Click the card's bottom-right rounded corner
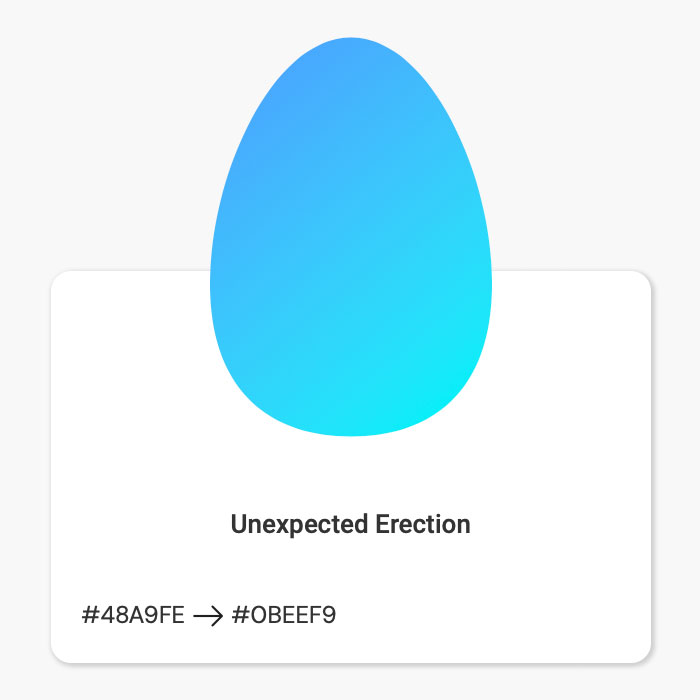Viewport: 700px width, 700px height. point(642,654)
